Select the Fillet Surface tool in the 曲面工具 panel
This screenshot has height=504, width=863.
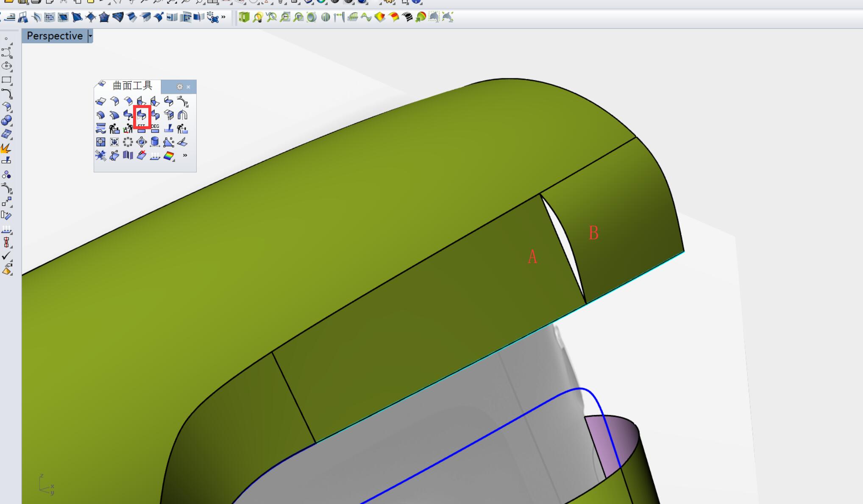click(114, 101)
